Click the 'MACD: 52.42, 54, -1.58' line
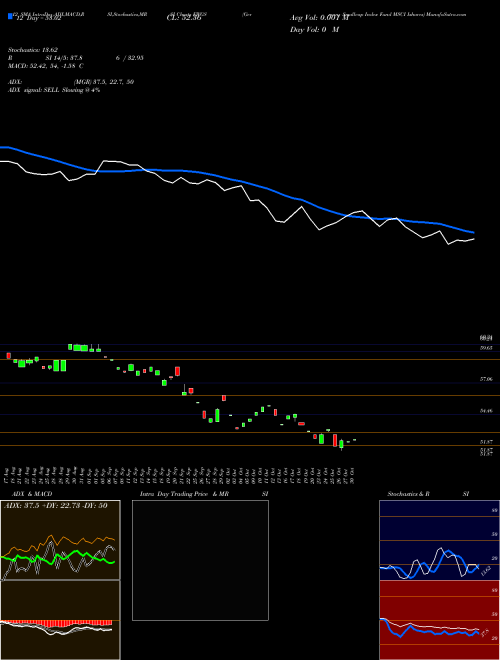 tap(42, 66)
